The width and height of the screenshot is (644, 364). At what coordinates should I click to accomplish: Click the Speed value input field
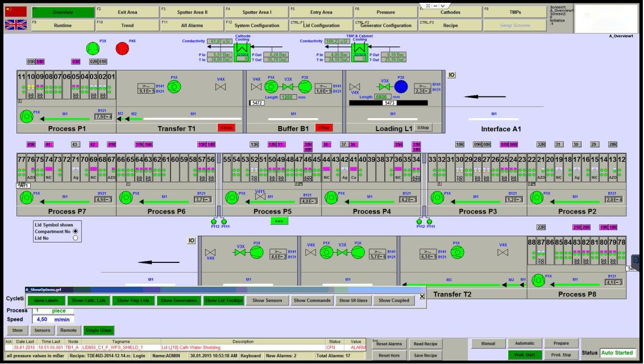53,319
